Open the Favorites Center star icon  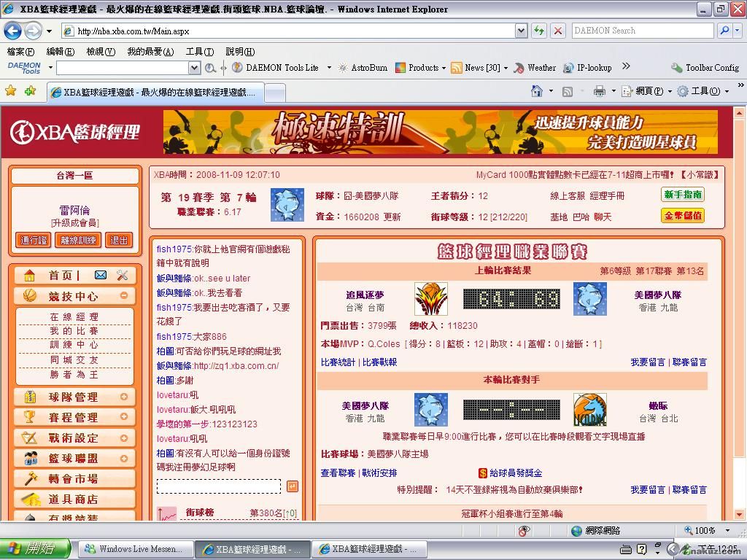(10, 90)
